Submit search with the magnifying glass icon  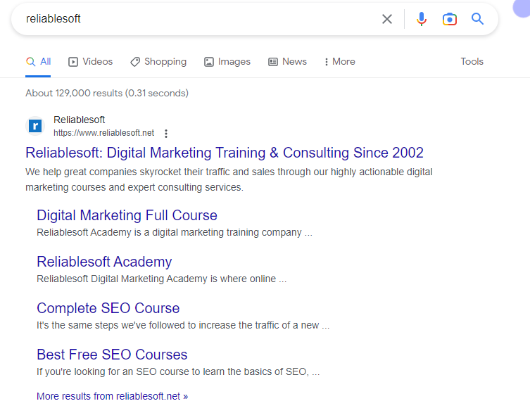(x=478, y=19)
